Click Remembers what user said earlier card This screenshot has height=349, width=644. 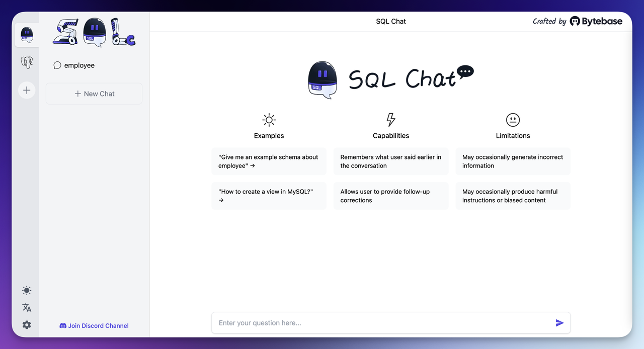tap(391, 161)
